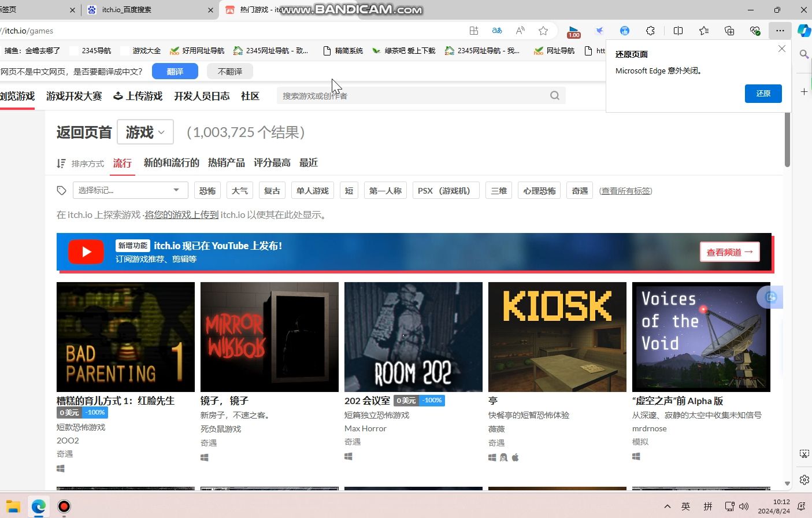Switch to the itch.io Baidu search tab
Image resolution: width=812 pixels, height=518 pixels.
[150, 10]
